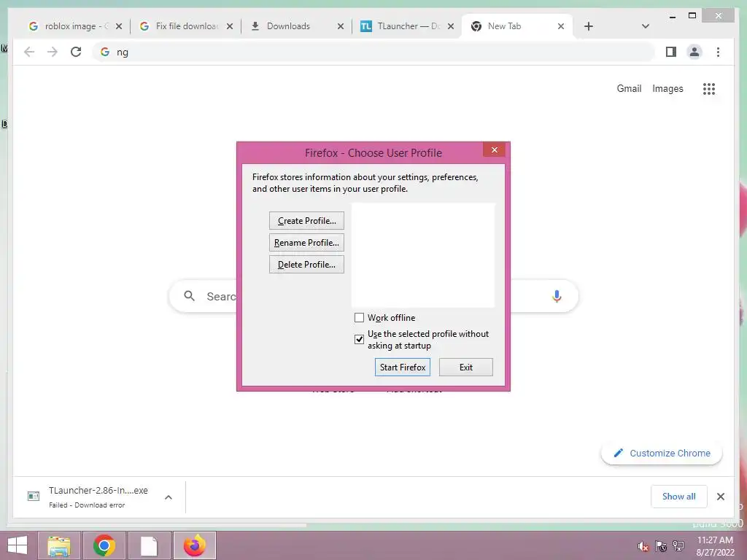Dismiss the Chrome downloads bar
Image resolution: width=747 pixels, height=560 pixels.
[x=720, y=497]
